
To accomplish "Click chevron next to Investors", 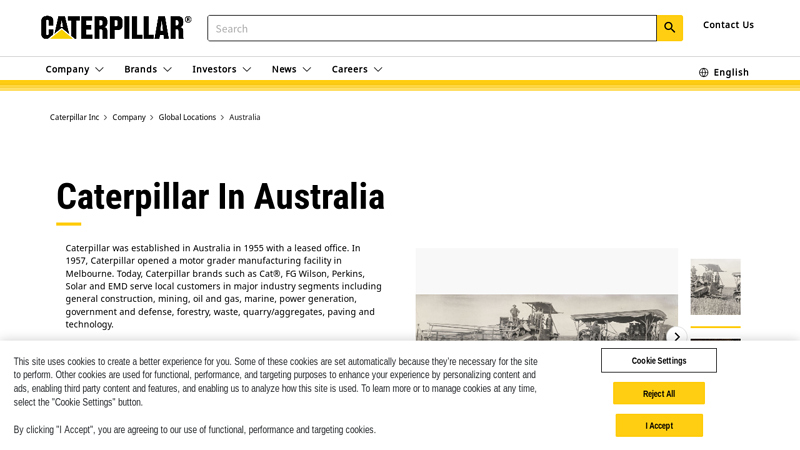I will tap(247, 69).
